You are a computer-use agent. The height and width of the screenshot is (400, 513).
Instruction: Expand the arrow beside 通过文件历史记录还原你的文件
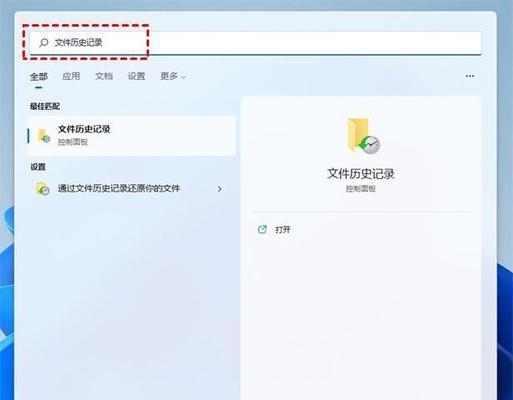(220, 189)
